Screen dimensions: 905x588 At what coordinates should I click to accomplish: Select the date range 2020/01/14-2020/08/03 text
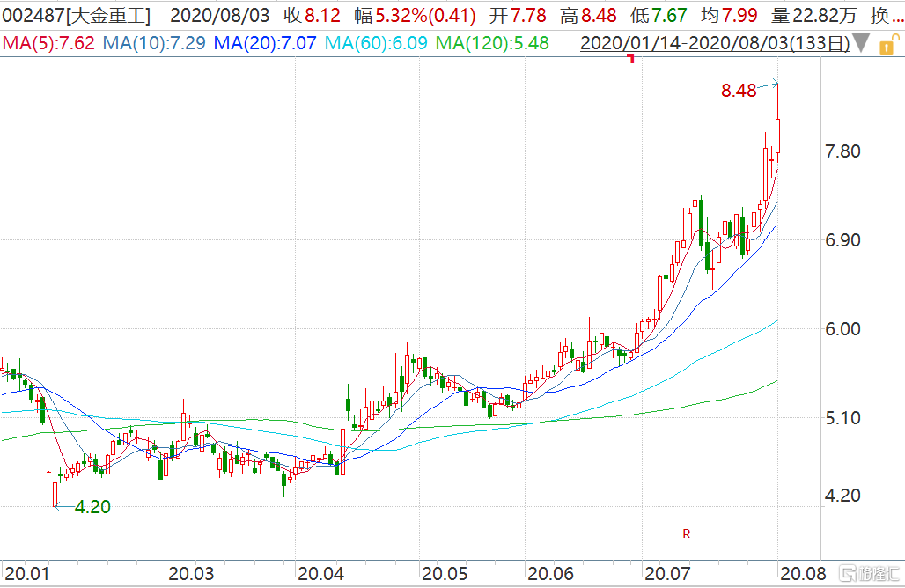coord(715,43)
